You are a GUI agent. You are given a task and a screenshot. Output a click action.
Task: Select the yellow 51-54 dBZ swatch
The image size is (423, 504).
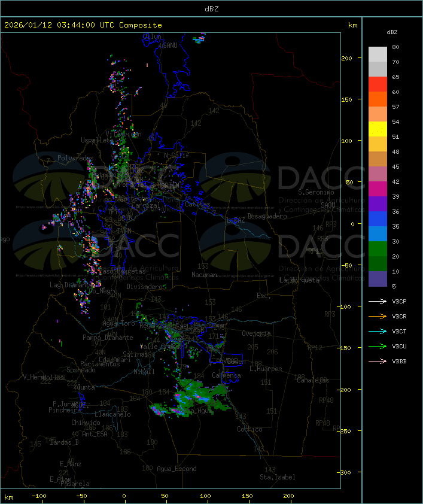[x=378, y=129]
